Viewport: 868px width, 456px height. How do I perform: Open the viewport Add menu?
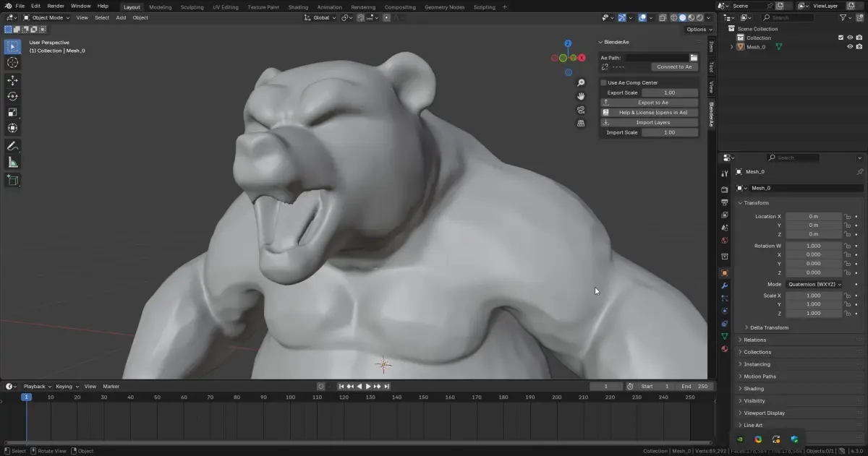click(x=121, y=17)
